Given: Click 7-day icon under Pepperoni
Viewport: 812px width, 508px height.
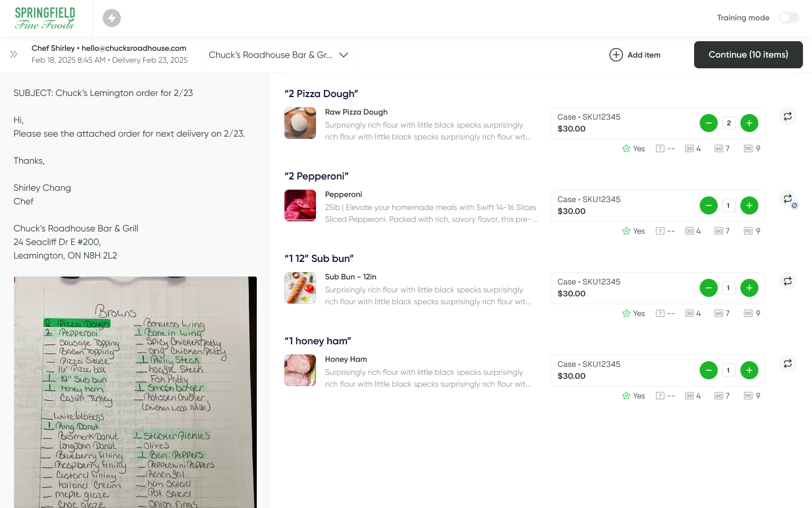Looking at the screenshot, I should pyautogui.click(x=660, y=231).
